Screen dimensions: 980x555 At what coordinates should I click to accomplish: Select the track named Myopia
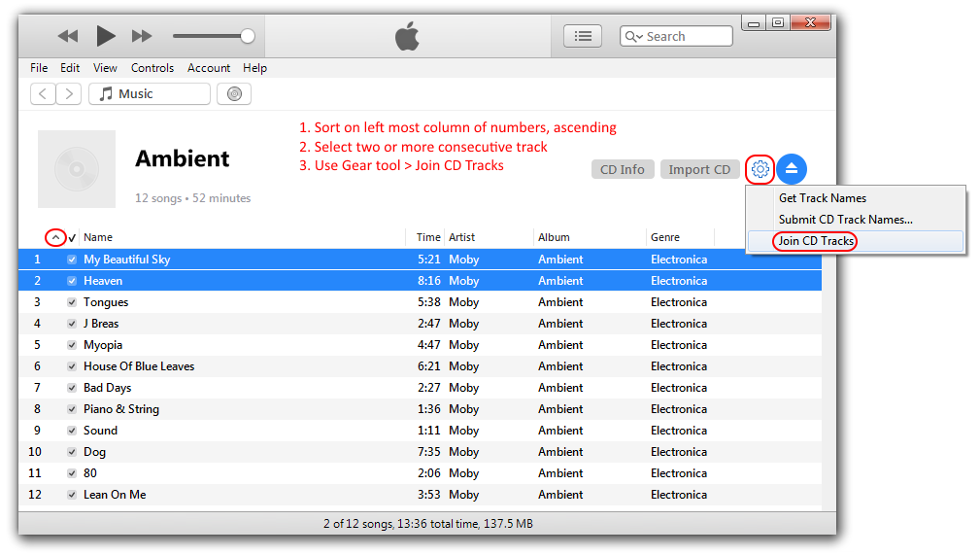103,345
